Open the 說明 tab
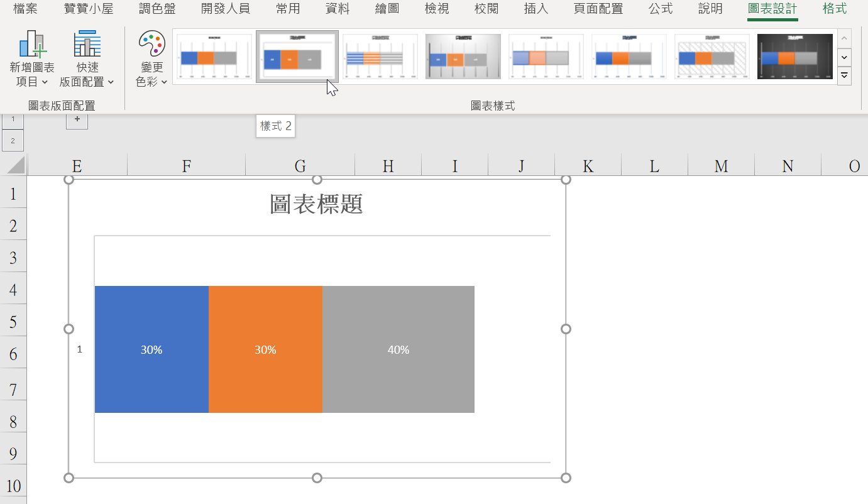 pos(710,9)
